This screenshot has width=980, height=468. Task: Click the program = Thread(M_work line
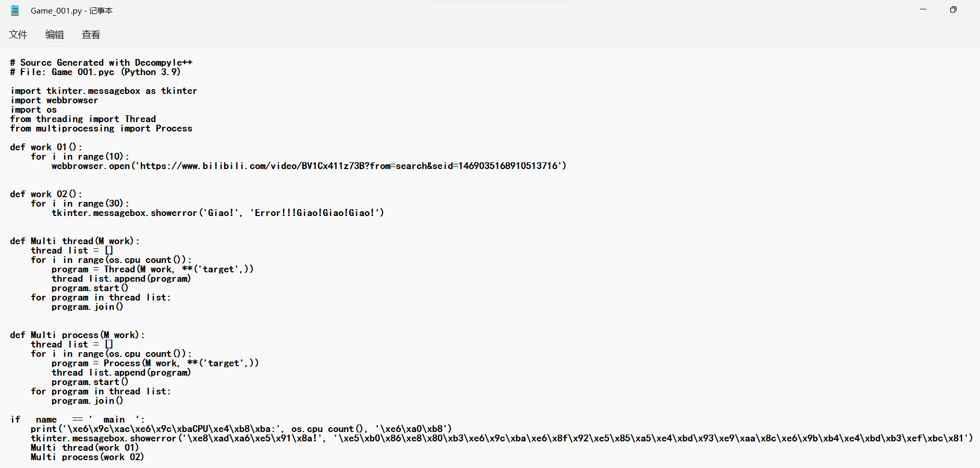pyautogui.click(x=153, y=269)
